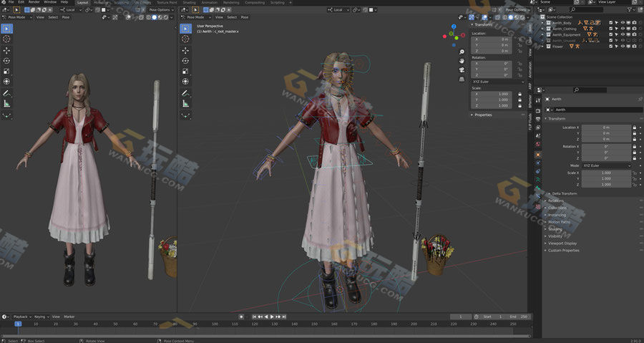The image size is (644, 343).
Task: Open Mode XYZ Euler dropdown in Properties
Action: click(x=606, y=165)
